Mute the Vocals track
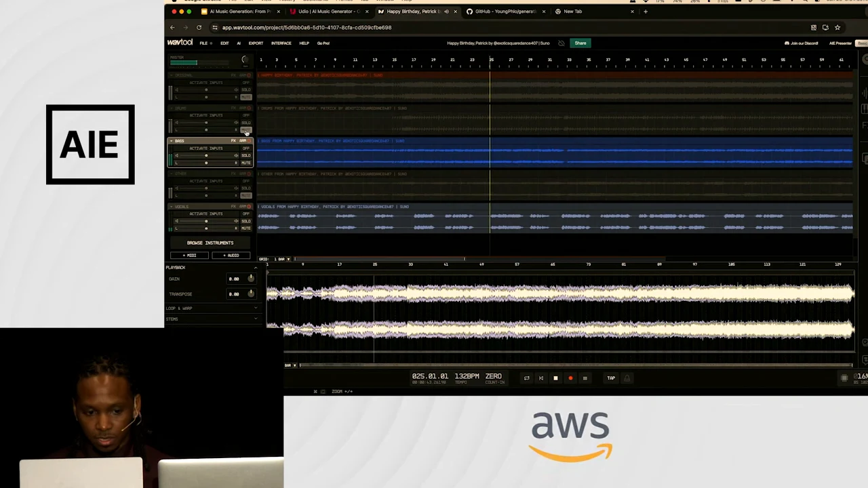868x488 pixels. click(245, 228)
